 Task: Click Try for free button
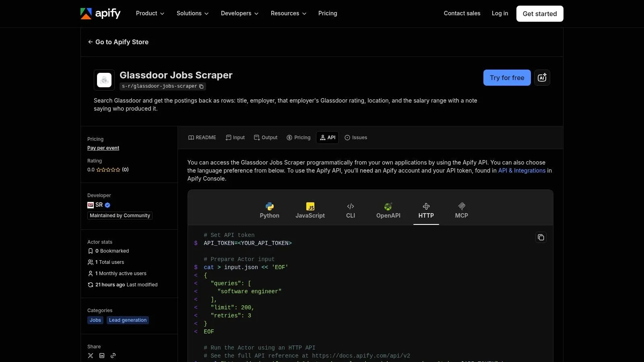(x=507, y=78)
